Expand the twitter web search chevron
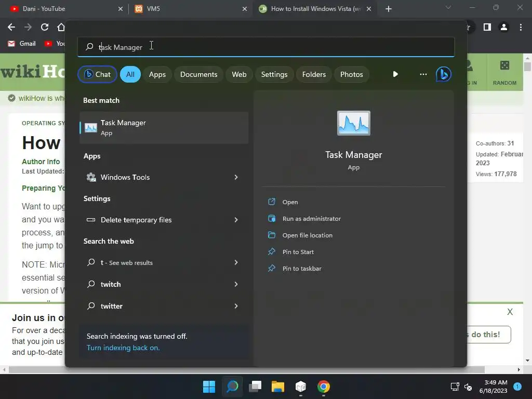This screenshot has width=532, height=399. coord(236,306)
